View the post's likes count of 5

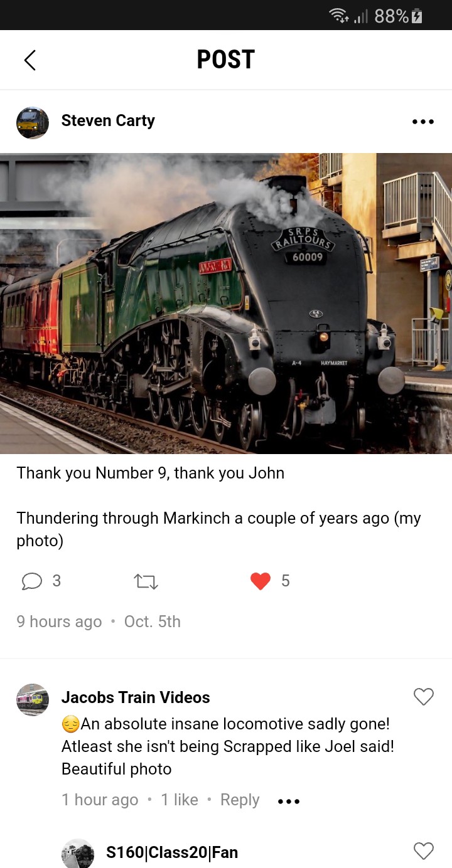pos(285,581)
